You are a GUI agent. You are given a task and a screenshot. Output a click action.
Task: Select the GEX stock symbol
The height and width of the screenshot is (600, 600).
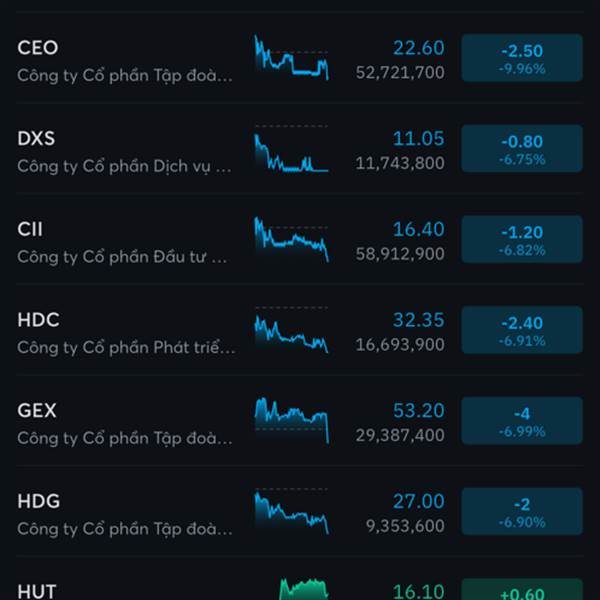pos(37,411)
